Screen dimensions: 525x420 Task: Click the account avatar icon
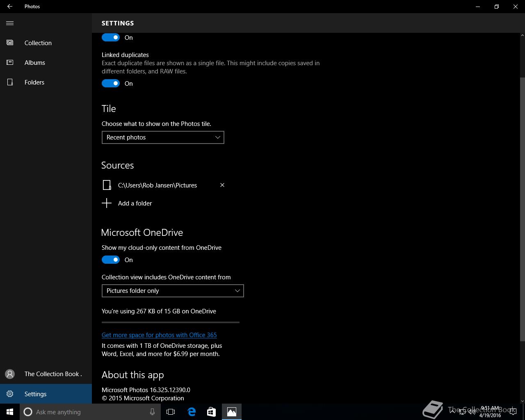tap(10, 374)
